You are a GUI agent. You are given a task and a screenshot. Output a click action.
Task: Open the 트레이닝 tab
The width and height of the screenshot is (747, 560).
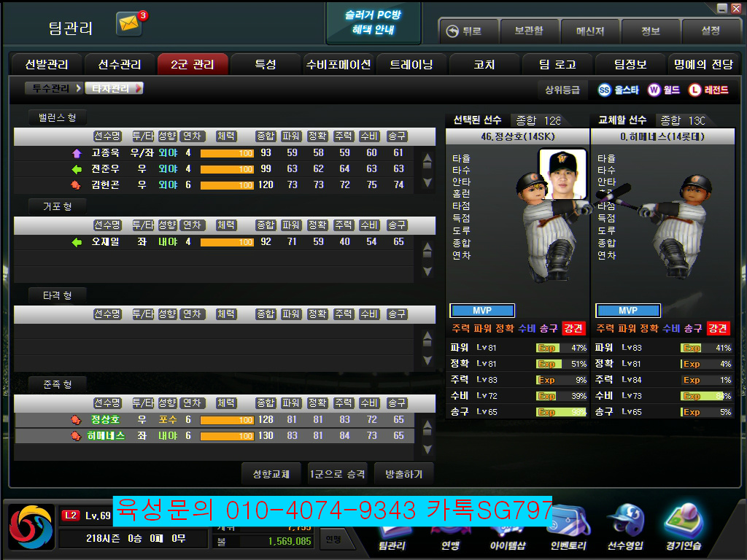click(411, 64)
